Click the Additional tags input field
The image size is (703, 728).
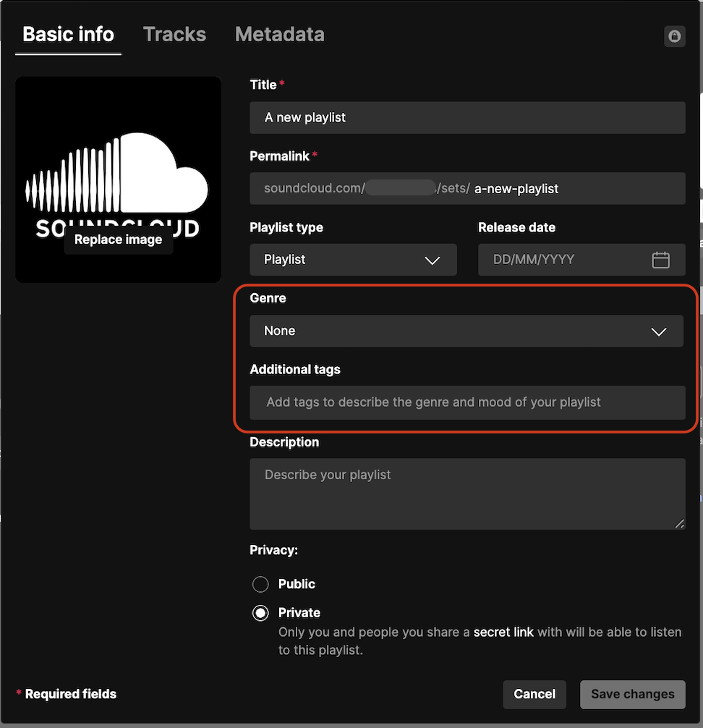(467, 402)
